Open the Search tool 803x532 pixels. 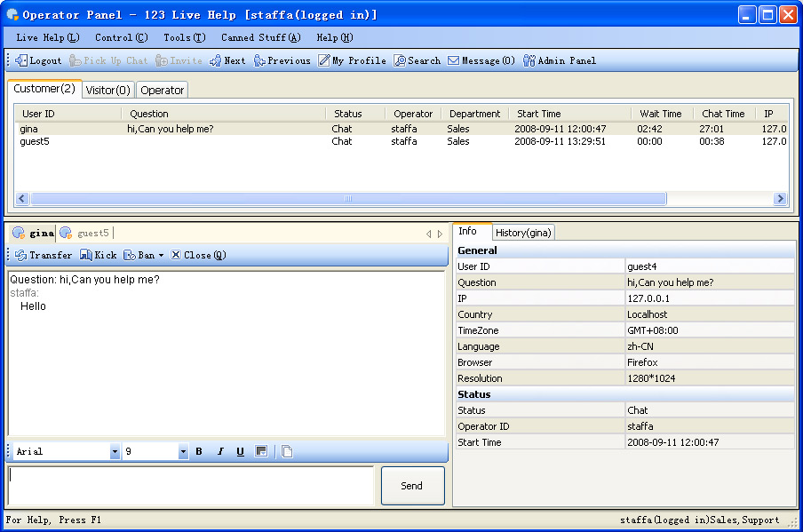tap(417, 60)
